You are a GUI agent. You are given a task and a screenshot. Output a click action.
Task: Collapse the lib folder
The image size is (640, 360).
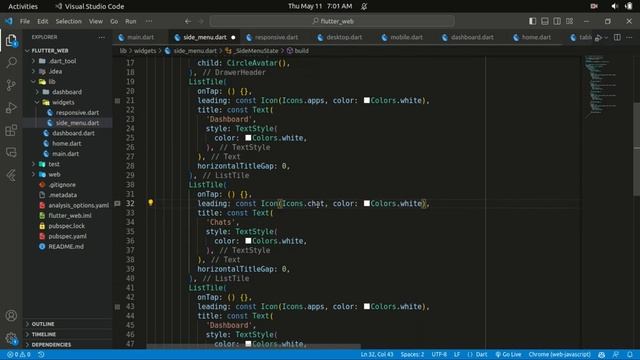coord(33,82)
